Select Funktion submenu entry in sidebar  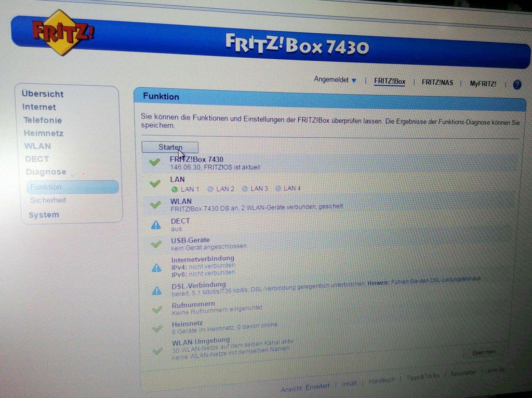pyautogui.click(x=73, y=187)
